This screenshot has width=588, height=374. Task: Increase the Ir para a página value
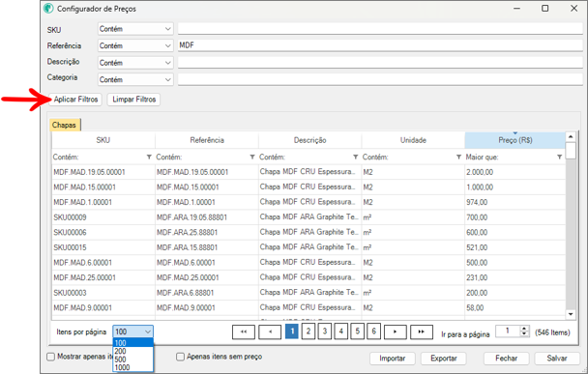pos(524,329)
